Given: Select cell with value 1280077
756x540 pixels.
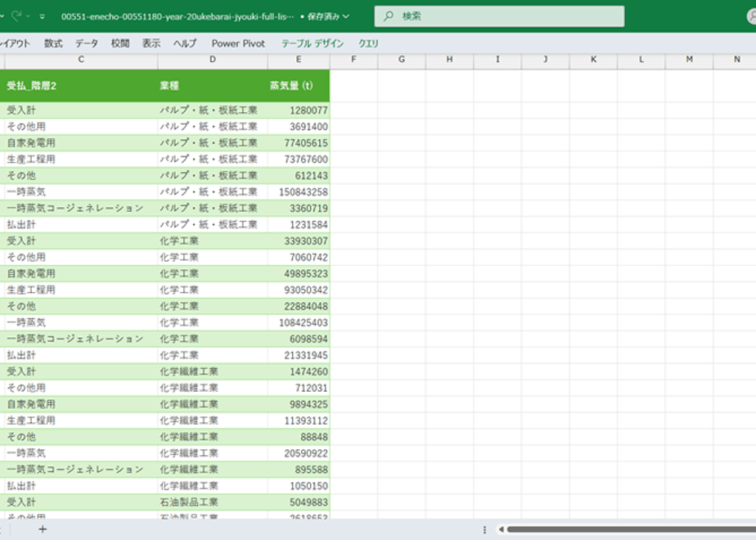Looking at the screenshot, I should tap(299, 110).
